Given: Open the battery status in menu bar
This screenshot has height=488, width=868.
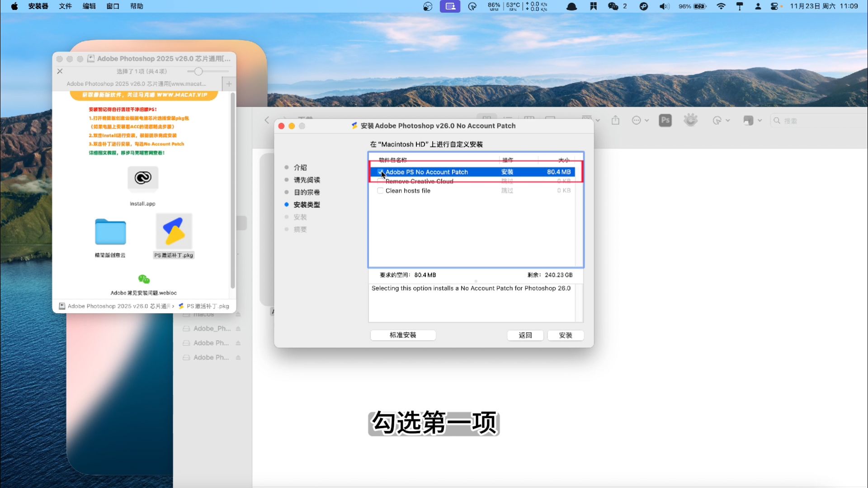Looking at the screenshot, I should (x=692, y=6).
